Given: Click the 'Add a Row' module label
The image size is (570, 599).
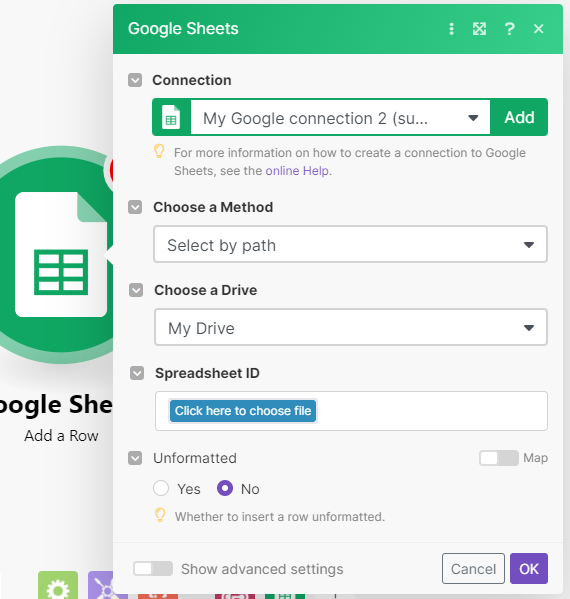Looking at the screenshot, I should (61, 436).
